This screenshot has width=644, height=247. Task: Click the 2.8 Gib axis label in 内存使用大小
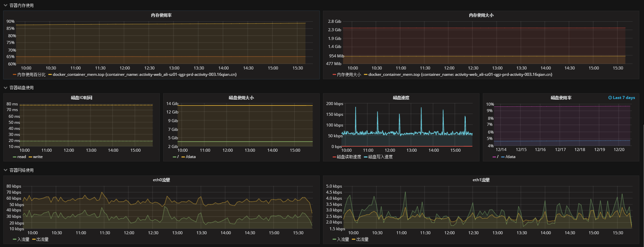click(334, 21)
